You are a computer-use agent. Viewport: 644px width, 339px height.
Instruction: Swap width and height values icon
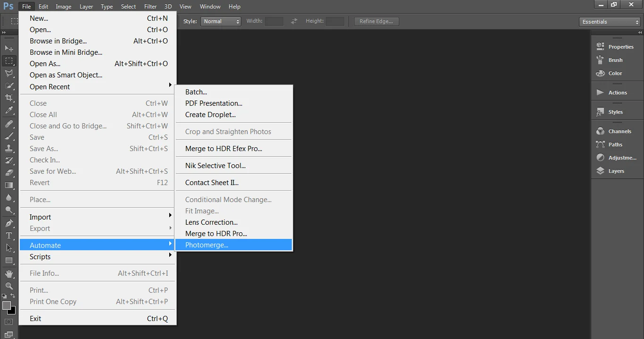(x=294, y=21)
